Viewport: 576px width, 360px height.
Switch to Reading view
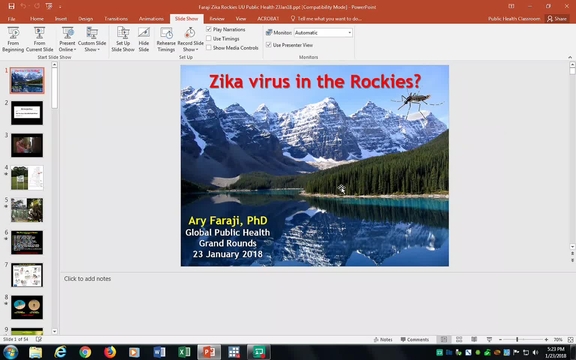tap(474, 339)
